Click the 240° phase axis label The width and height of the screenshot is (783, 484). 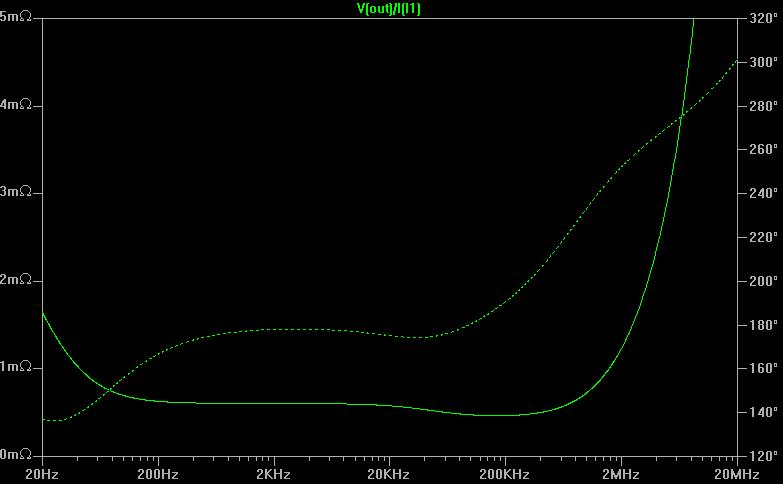(x=764, y=193)
